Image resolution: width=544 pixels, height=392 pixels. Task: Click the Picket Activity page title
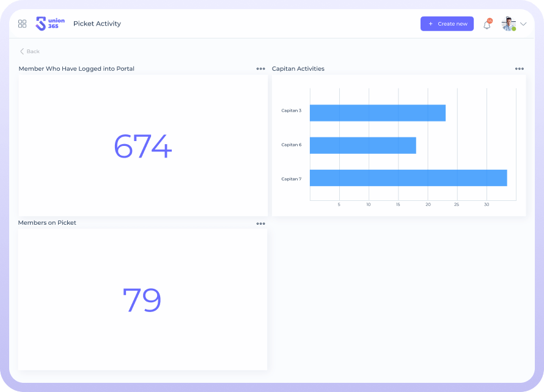click(97, 24)
